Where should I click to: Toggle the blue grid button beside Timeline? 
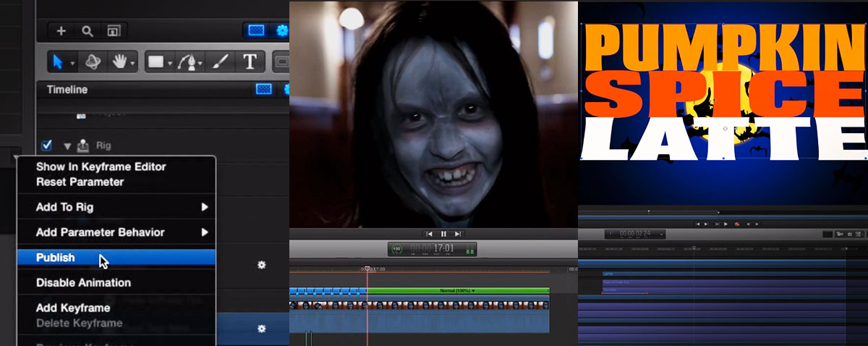coord(263,89)
